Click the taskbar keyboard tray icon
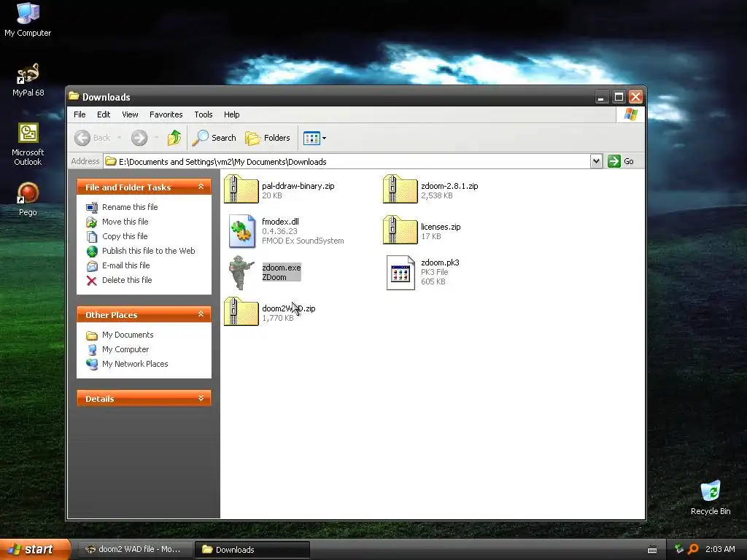The width and height of the screenshot is (747, 560). click(652, 550)
